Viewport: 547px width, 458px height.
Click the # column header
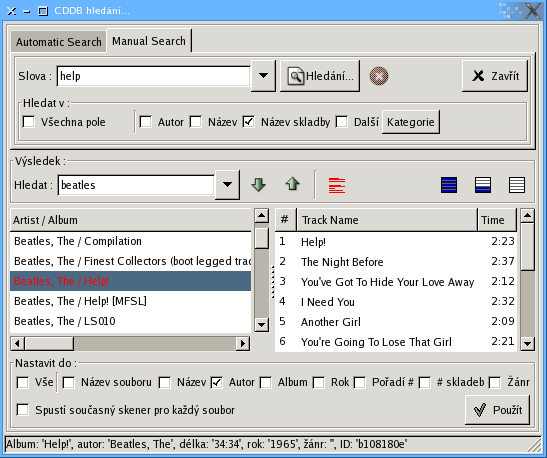(286, 220)
